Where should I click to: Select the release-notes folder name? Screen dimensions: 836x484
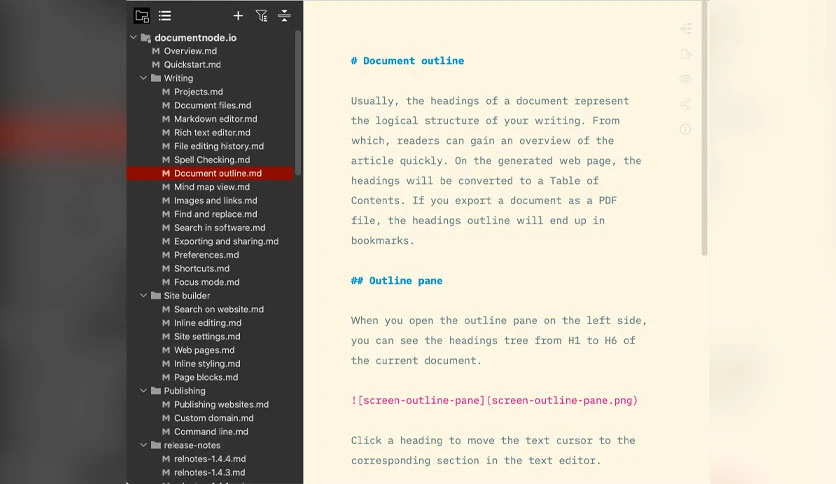192,445
